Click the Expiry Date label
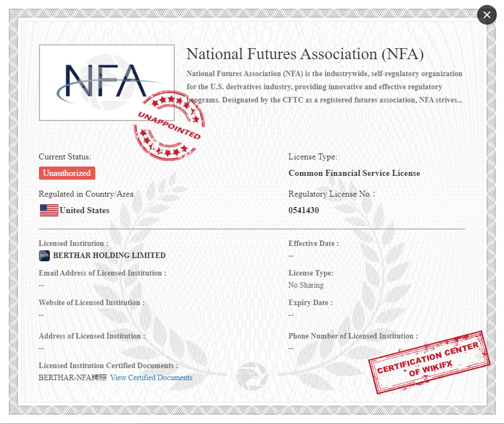Image resolution: width=504 pixels, height=424 pixels. [311, 302]
